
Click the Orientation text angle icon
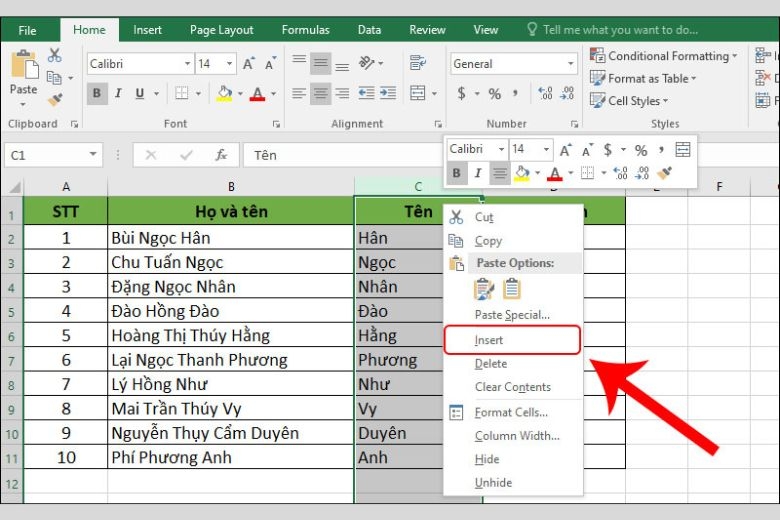(367, 63)
